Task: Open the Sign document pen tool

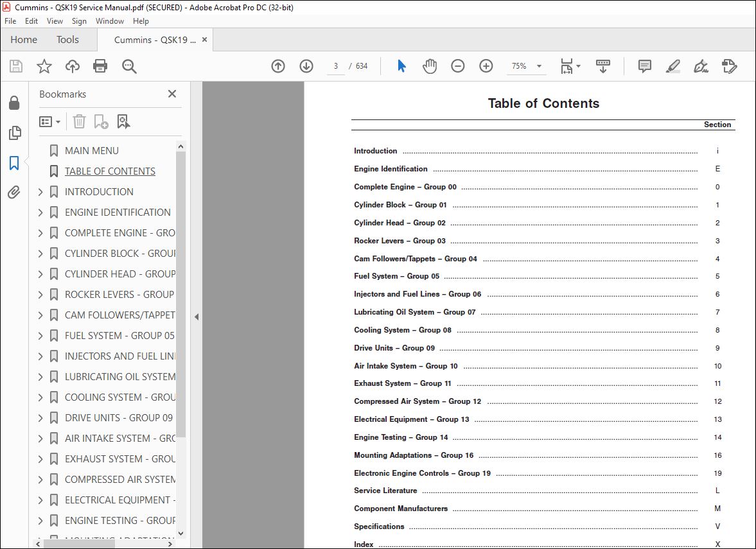Action: pyautogui.click(x=701, y=66)
